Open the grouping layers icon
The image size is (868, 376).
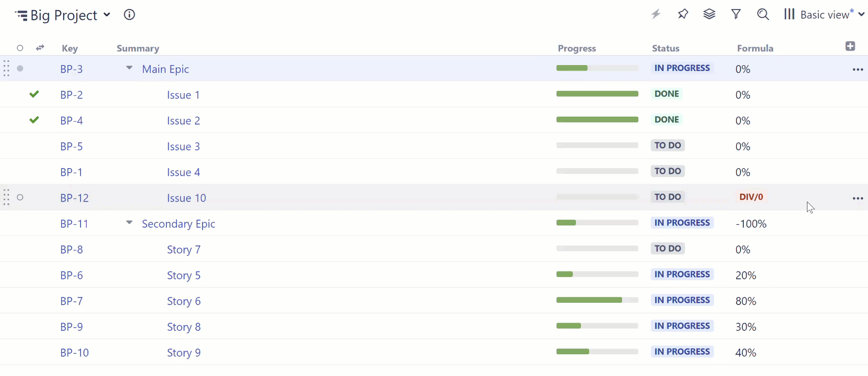coord(709,14)
